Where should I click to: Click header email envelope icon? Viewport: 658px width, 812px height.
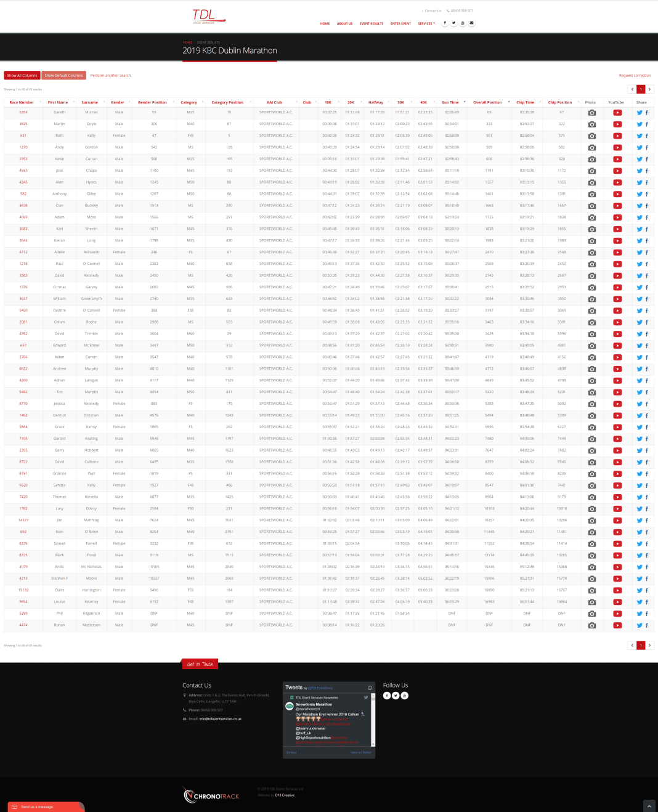472,23
